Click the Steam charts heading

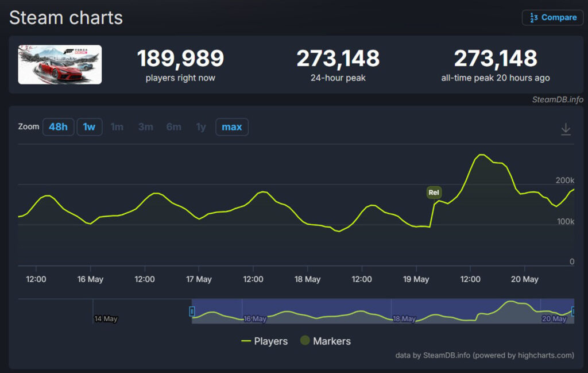(66, 18)
